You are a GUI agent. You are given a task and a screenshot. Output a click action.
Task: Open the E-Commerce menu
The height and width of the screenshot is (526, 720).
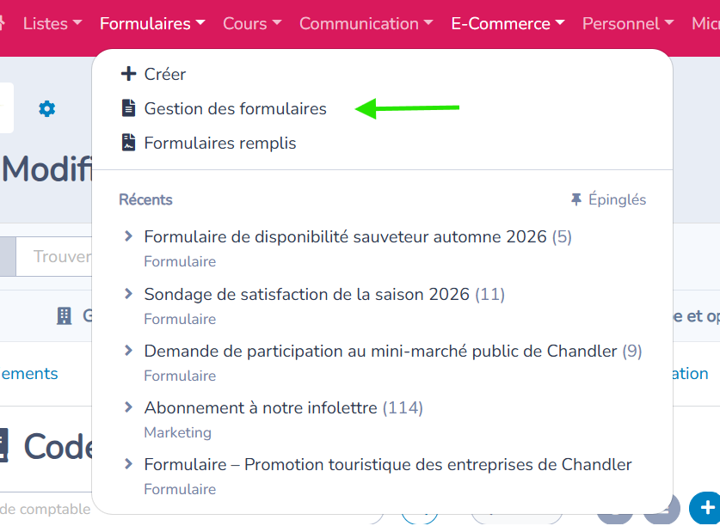coord(508,23)
